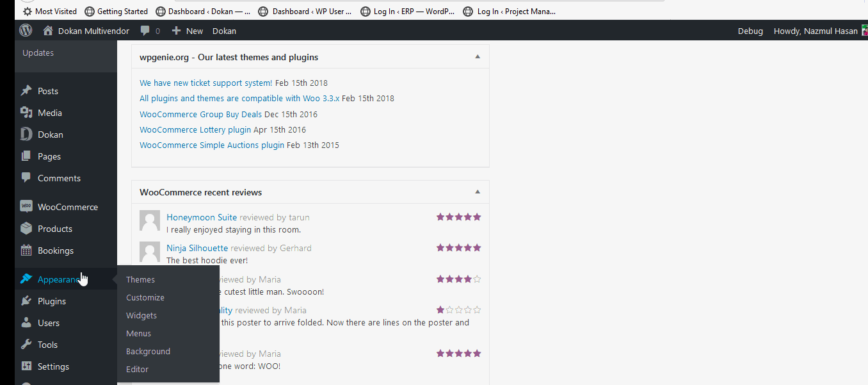
Task: Click the Products box icon in the sidebar
Action: click(x=26, y=228)
